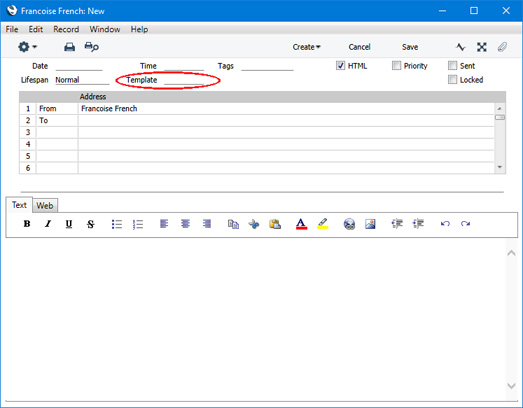Expand the Create dropdown menu

[x=307, y=47]
